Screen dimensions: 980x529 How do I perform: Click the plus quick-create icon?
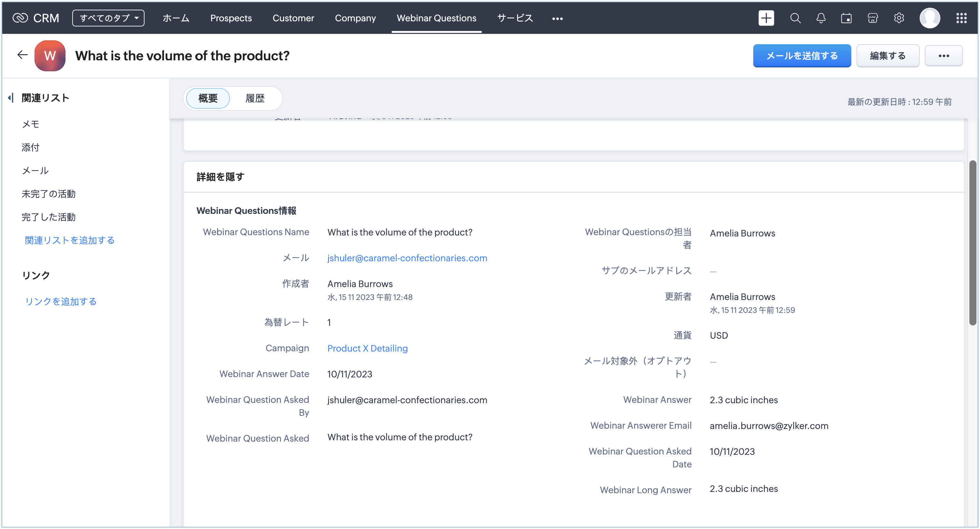tap(766, 18)
